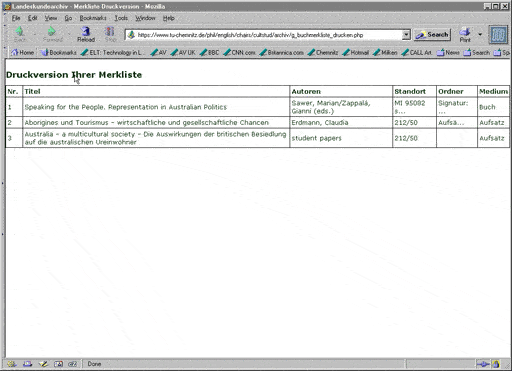
Task: Open the News bookmark folder
Action: tap(448, 53)
